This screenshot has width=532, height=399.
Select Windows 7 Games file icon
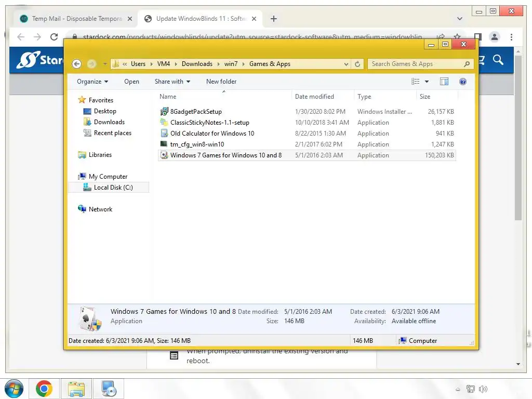164,155
